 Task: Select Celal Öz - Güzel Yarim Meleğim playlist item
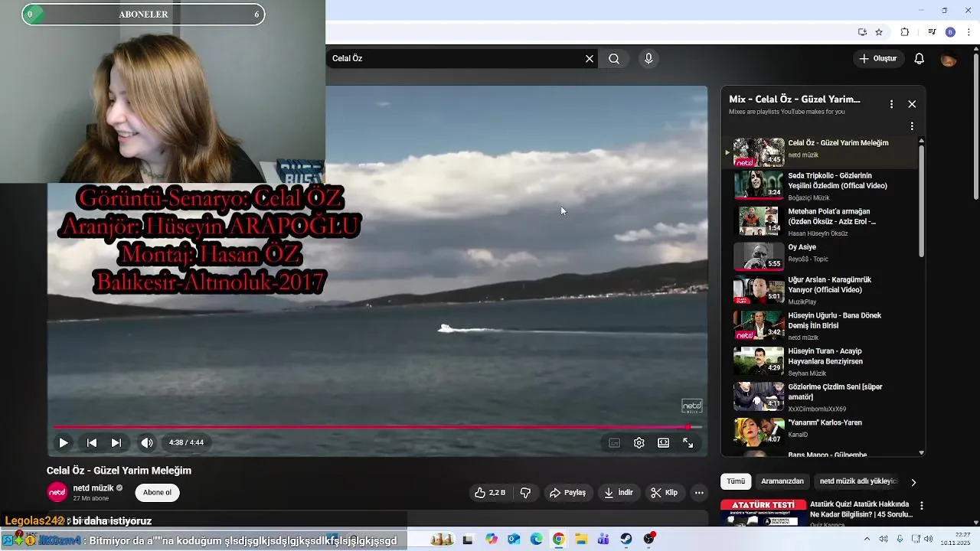(x=819, y=152)
